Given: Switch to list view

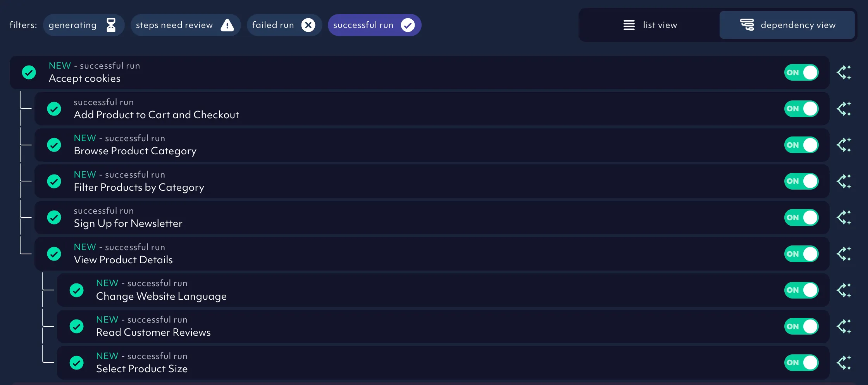Looking at the screenshot, I should 649,25.
